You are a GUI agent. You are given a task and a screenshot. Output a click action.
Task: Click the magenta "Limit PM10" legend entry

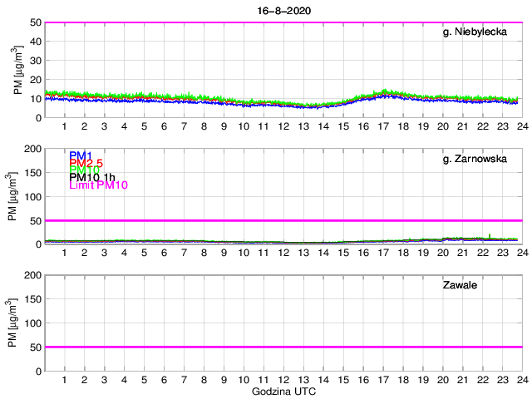point(98,185)
